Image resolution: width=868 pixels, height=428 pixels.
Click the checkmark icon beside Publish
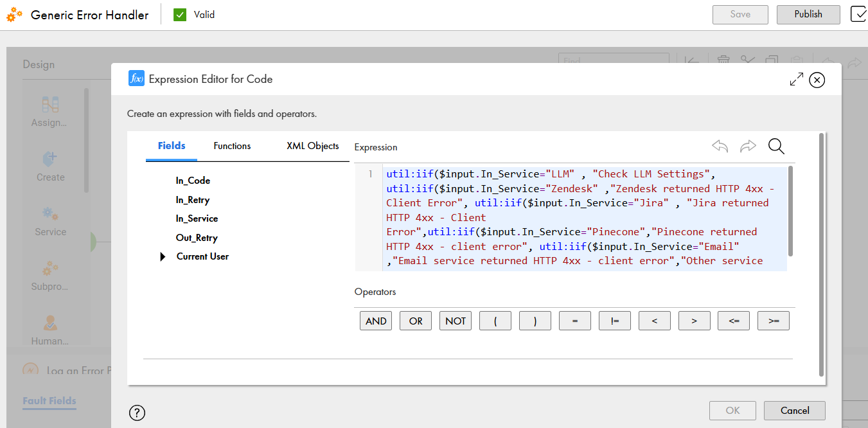[859, 14]
